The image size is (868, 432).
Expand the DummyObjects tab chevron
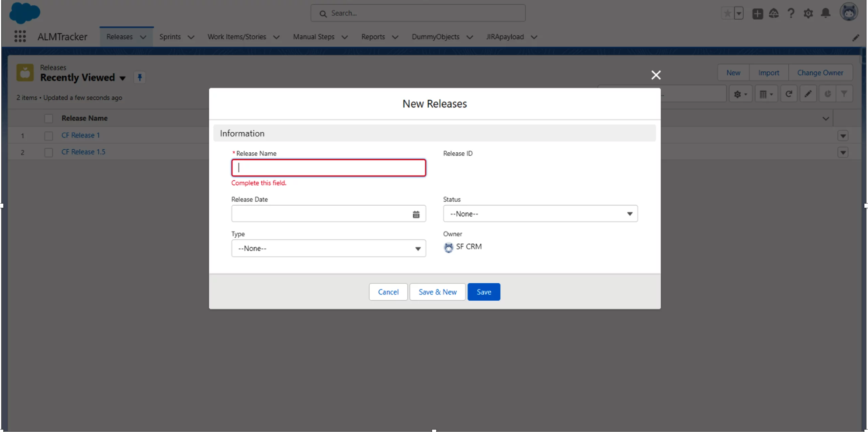pyautogui.click(x=470, y=37)
